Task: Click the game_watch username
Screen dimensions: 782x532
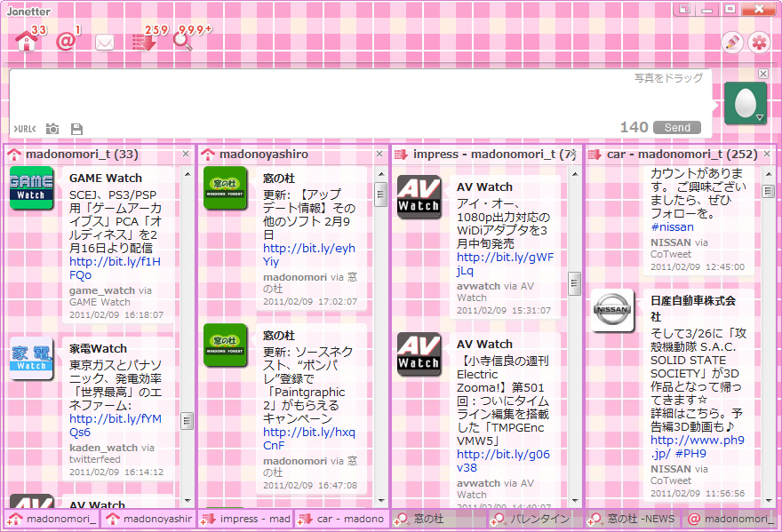Action: (102, 290)
